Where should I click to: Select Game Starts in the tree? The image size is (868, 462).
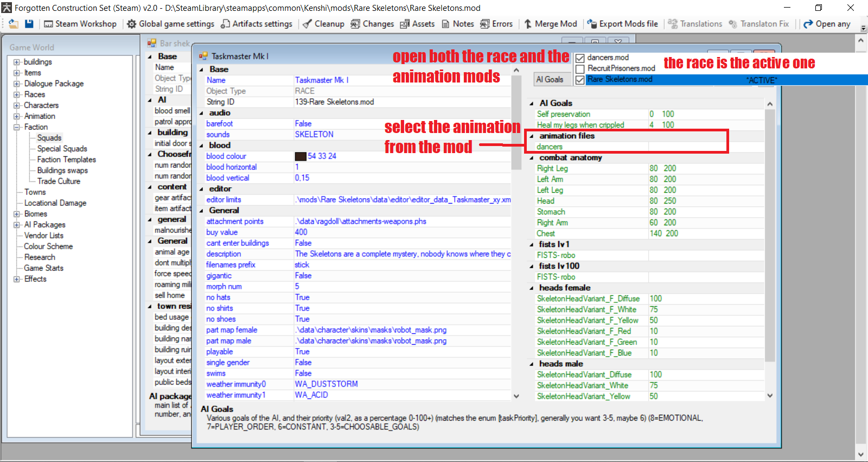point(44,268)
